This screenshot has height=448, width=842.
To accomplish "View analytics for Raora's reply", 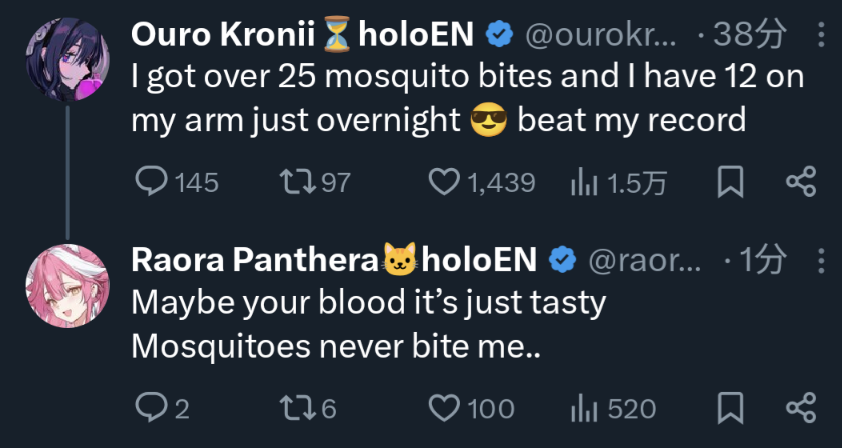I will coord(583,407).
